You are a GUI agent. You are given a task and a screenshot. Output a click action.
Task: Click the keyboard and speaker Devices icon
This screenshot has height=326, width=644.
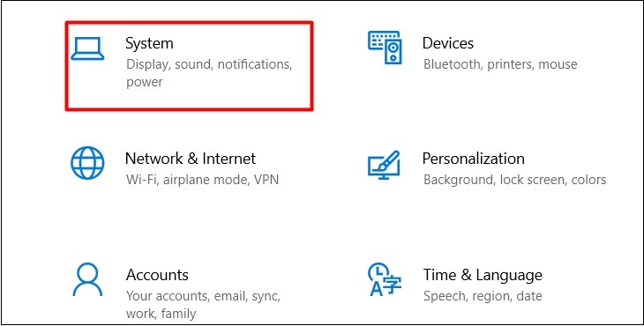385,48
